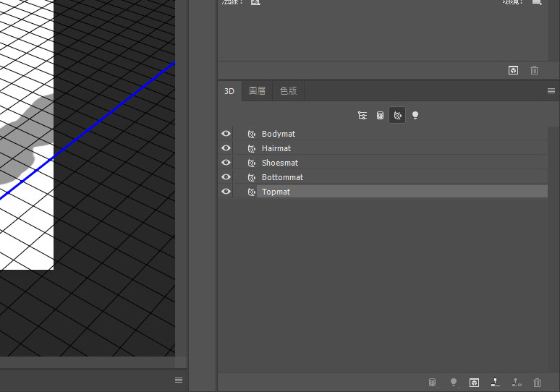Delete selected 3D item with bottom trash icon
Viewport: 560px width, 392px height.
(x=537, y=382)
